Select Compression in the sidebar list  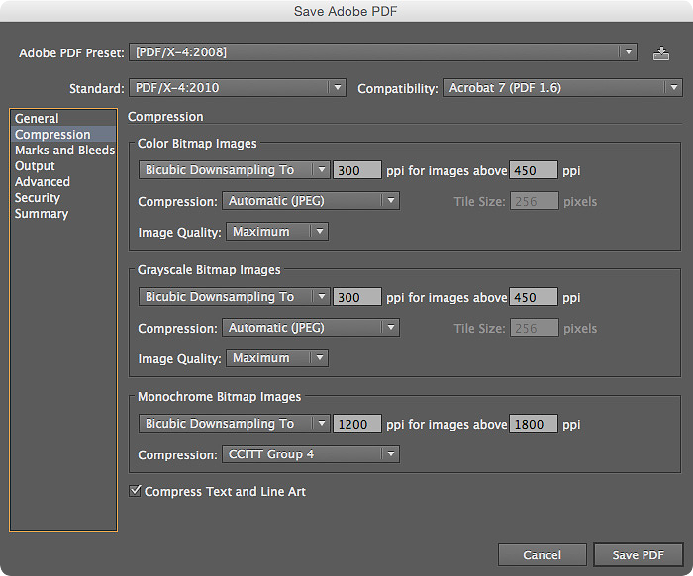pos(64,134)
